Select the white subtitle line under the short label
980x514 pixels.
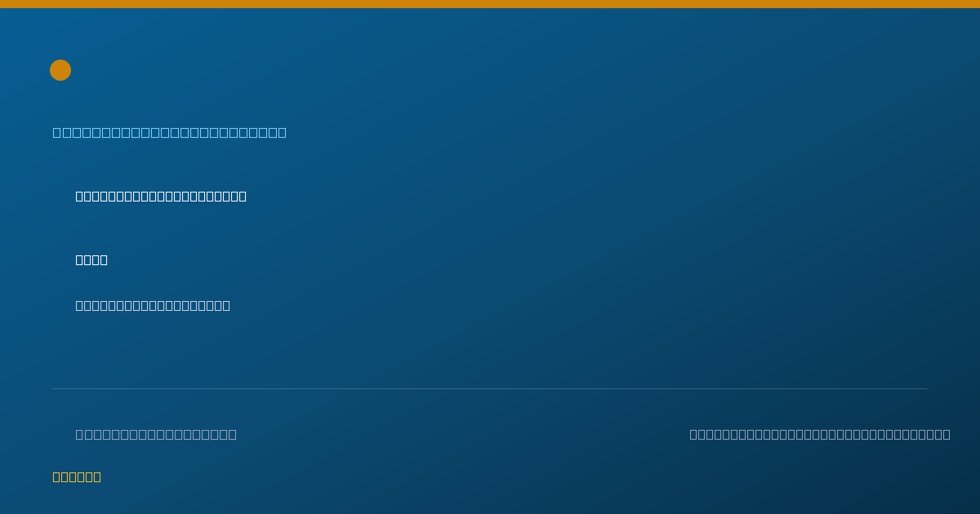pos(153,305)
